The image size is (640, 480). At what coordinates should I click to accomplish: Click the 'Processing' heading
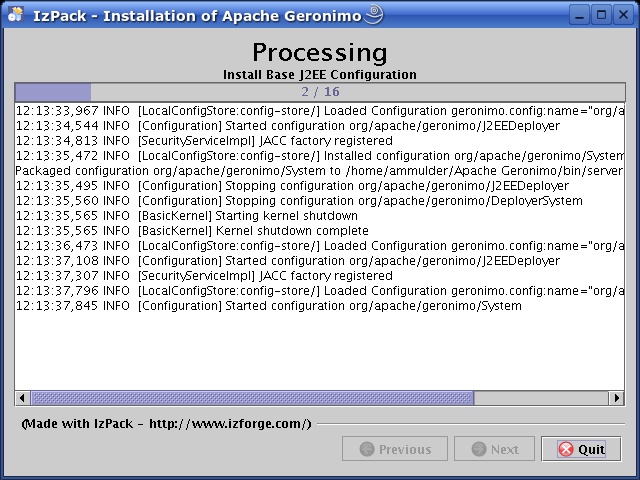[320, 52]
